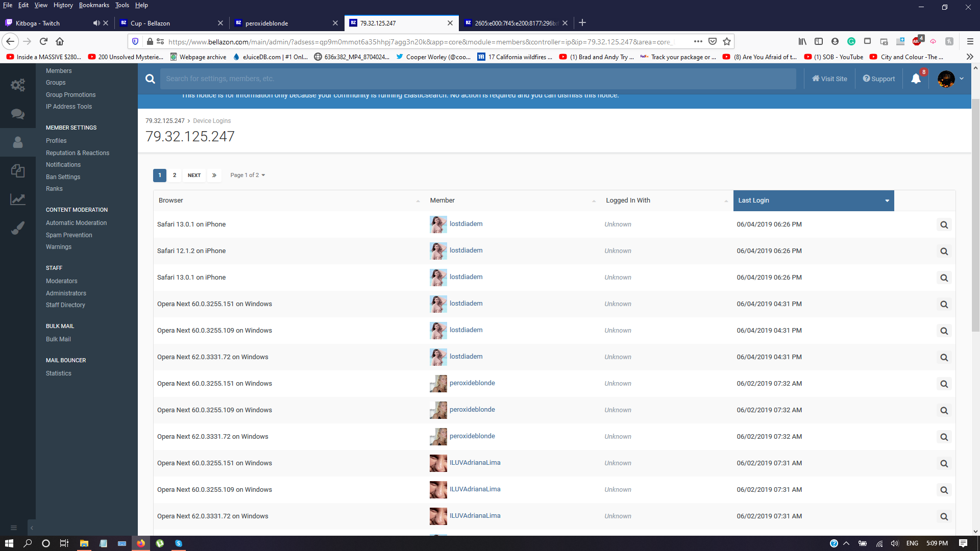
Task: Toggle the sidebar hamburger menu at bottom
Action: [14, 528]
